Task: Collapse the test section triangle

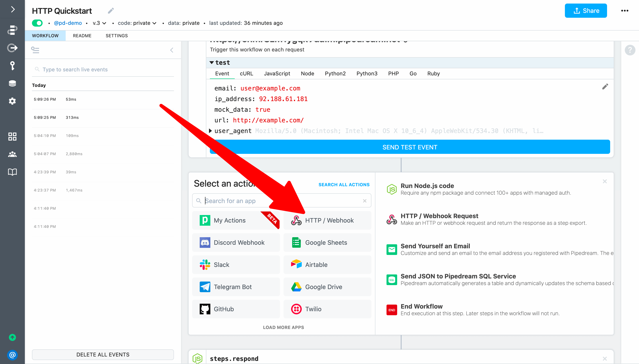Action: click(212, 63)
